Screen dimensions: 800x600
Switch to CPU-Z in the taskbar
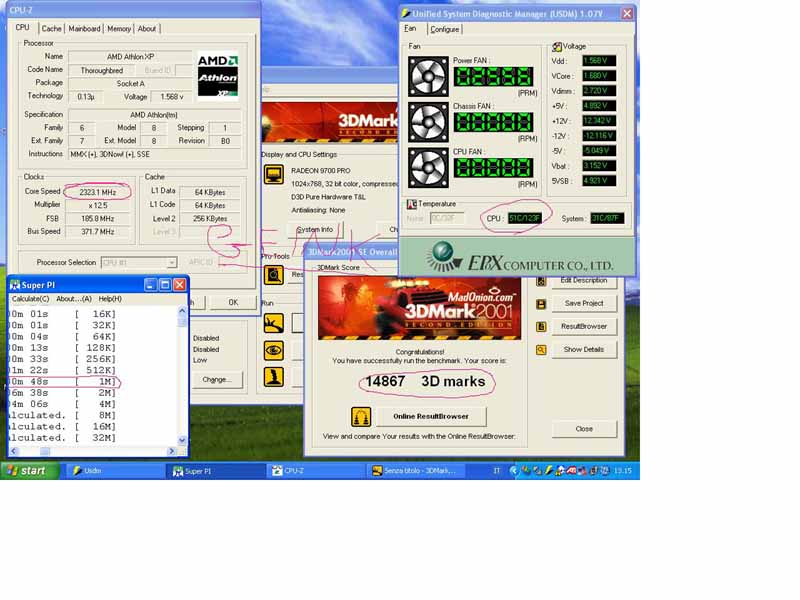tap(316, 471)
